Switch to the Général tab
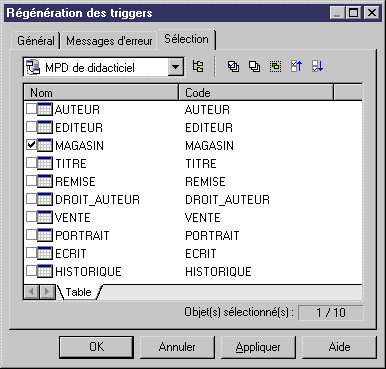Viewport: 386px width, 369px height. click(36, 41)
